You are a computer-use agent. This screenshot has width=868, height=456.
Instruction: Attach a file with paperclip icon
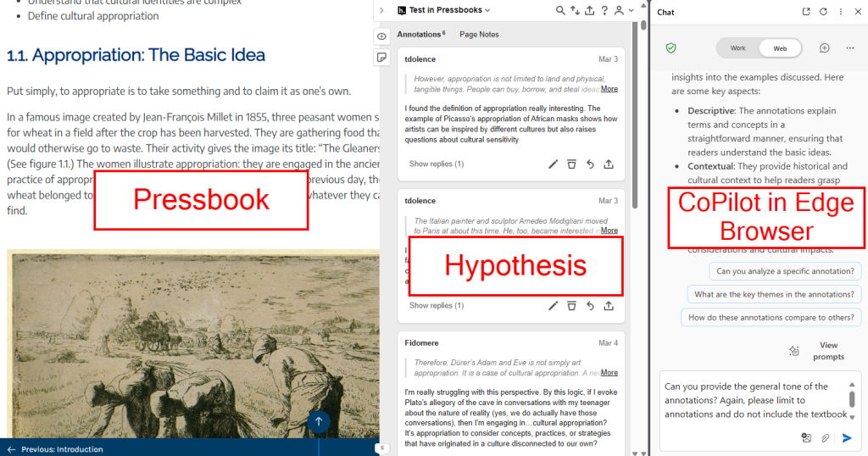[825, 437]
